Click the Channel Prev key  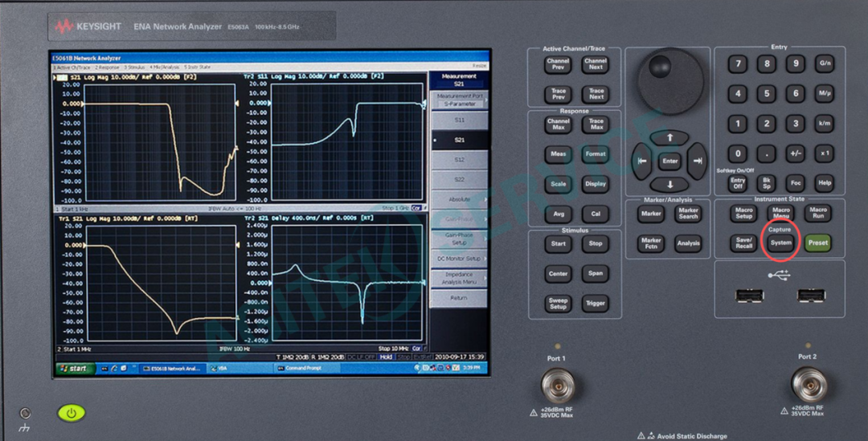click(558, 64)
